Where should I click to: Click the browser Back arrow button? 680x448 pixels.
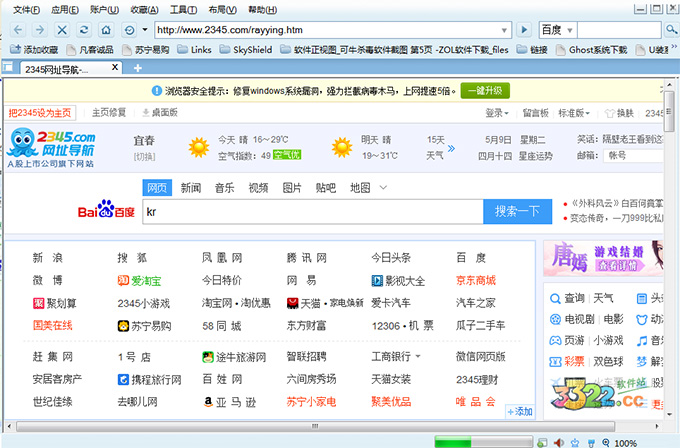[16, 30]
